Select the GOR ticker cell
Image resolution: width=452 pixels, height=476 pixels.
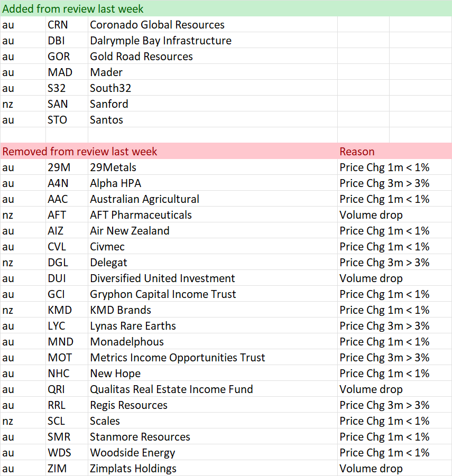[67, 56]
